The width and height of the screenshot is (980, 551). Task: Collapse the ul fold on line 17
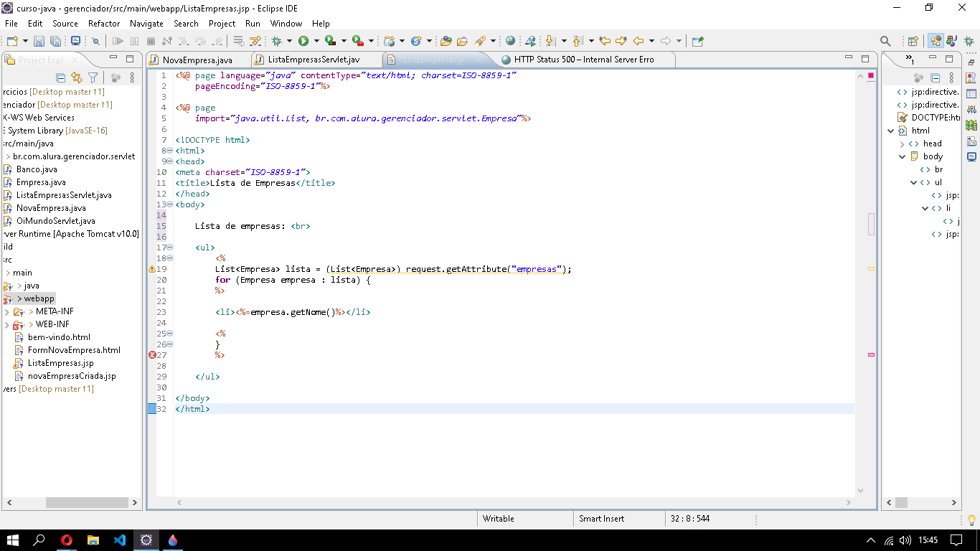pos(170,248)
